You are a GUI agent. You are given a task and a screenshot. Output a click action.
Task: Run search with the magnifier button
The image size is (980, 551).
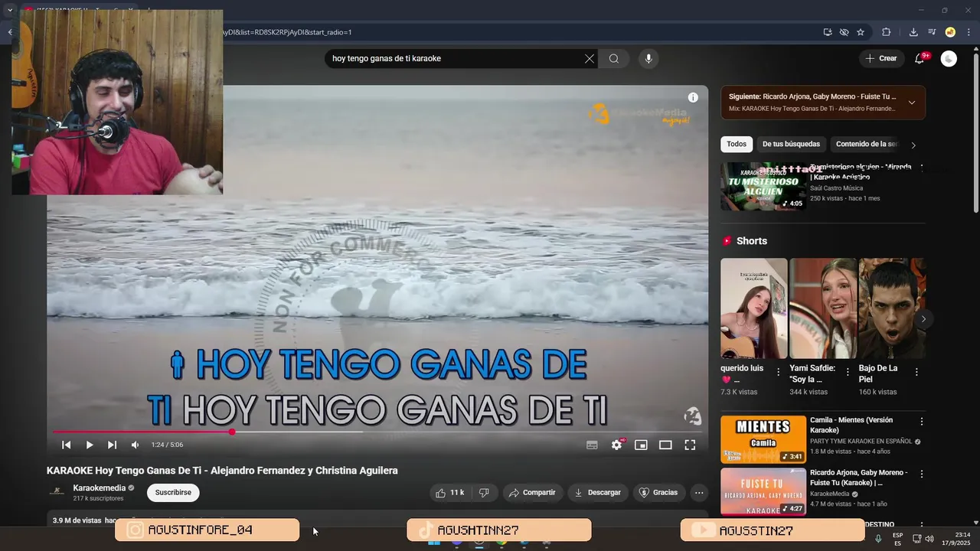click(614, 58)
